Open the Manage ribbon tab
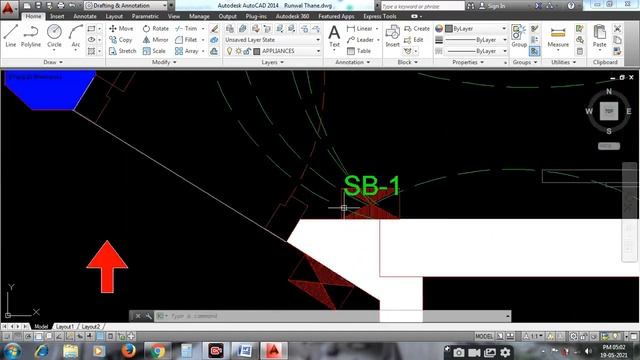 pos(199,16)
